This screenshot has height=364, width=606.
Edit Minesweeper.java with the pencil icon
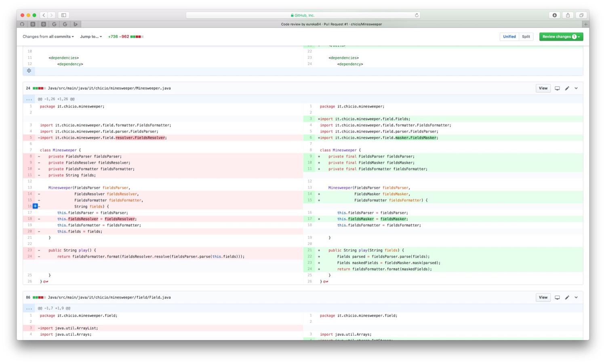coord(567,88)
